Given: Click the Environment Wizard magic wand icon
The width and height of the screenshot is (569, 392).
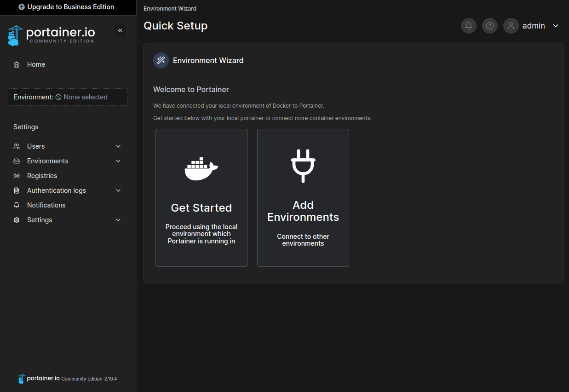Looking at the screenshot, I should coord(161,60).
